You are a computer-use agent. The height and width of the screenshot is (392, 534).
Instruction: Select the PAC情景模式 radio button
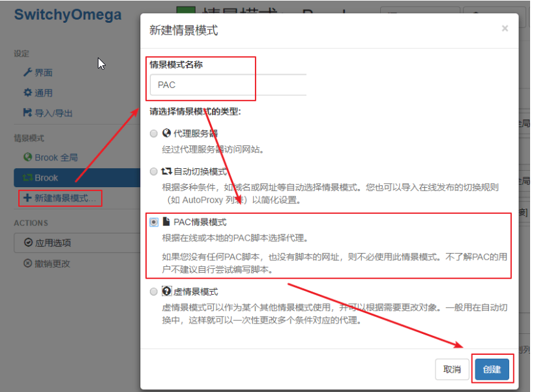click(x=154, y=222)
